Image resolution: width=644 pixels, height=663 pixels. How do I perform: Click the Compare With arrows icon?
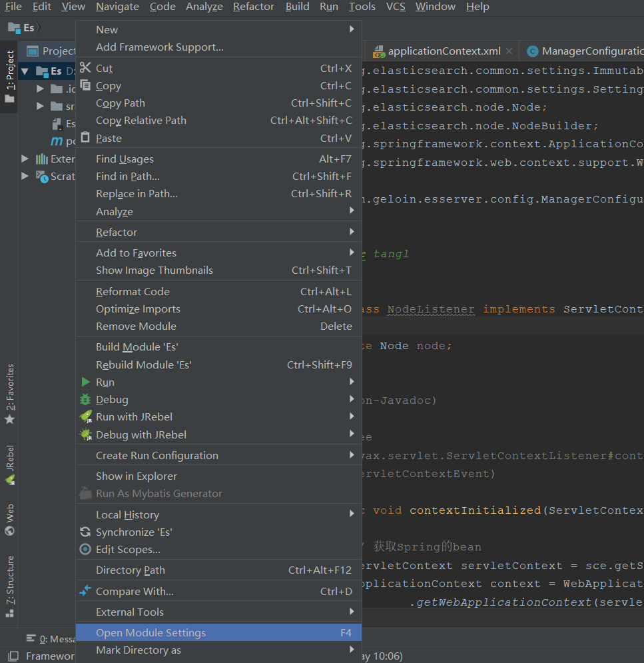tap(85, 590)
